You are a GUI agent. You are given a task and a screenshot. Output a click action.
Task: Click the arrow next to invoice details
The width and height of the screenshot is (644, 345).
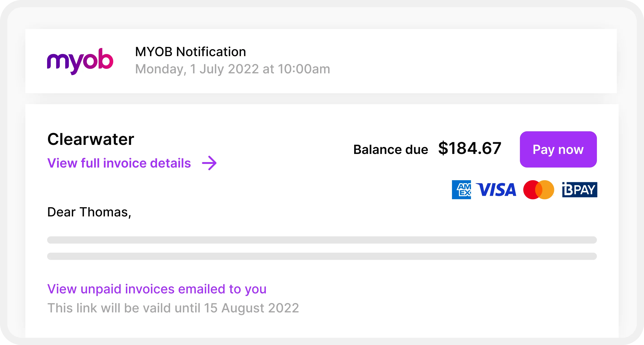click(209, 163)
